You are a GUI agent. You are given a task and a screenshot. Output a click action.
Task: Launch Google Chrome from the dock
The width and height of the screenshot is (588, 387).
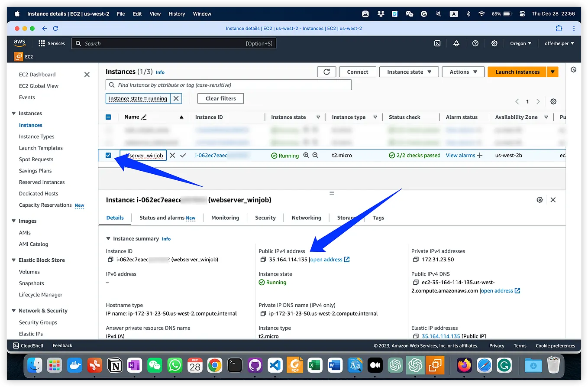(x=215, y=365)
